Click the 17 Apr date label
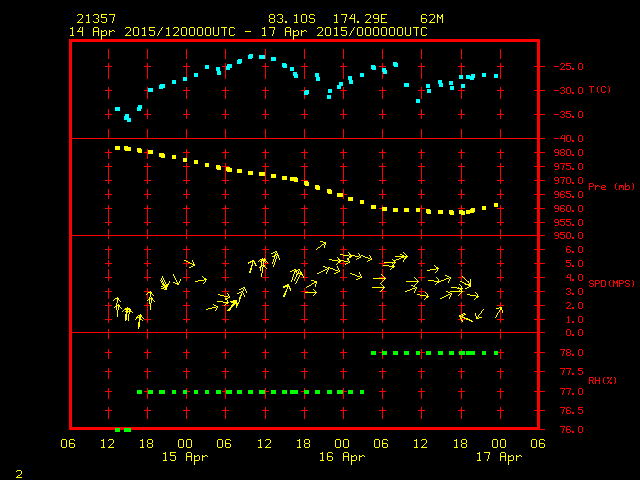The height and width of the screenshot is (480, 640). coord(499,457)
